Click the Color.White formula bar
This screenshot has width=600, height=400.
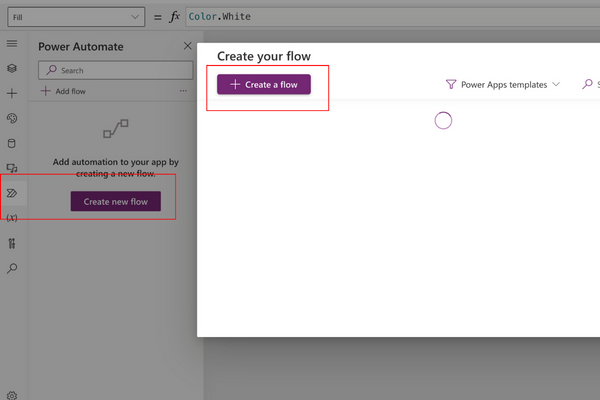point(393,17)
